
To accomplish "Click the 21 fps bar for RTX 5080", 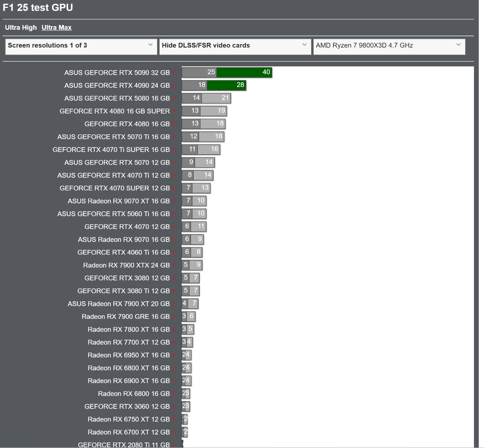I will 216,98.
